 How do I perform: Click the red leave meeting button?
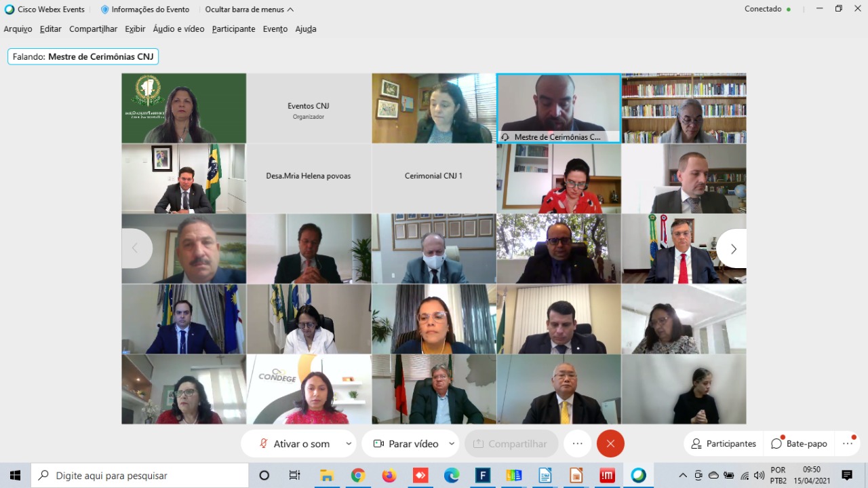point(610,444)
